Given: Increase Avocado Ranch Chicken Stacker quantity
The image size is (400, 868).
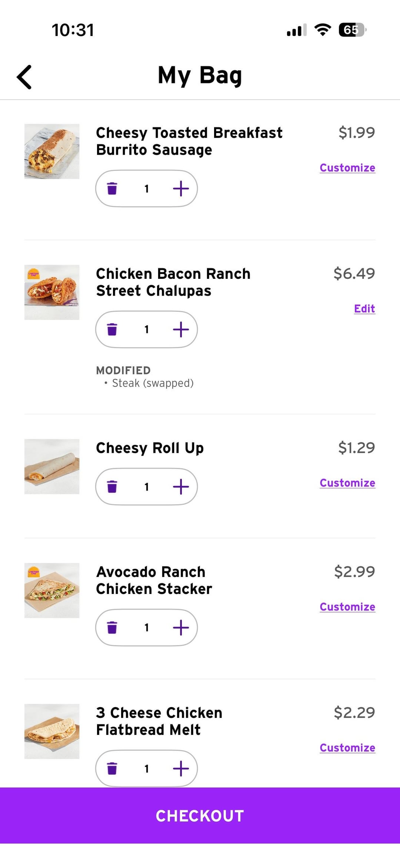Looking at the screenshot, I should click(x=181, y=627).
